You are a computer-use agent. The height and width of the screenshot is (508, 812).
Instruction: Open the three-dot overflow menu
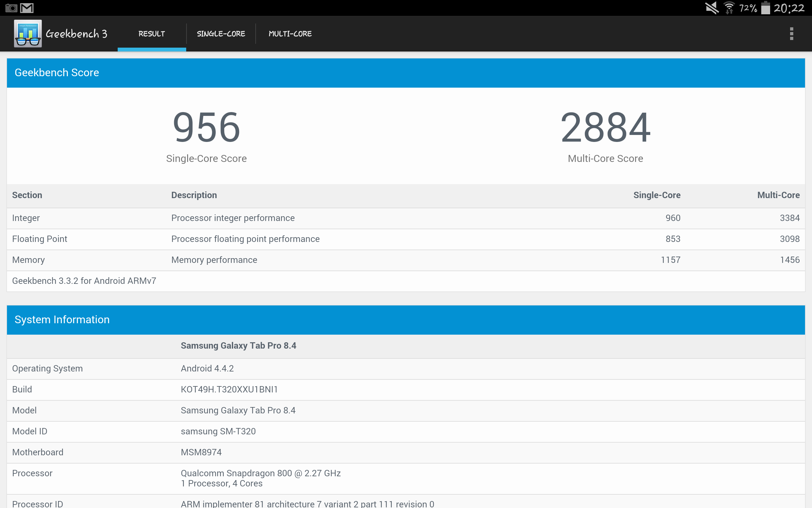point(791,34)
